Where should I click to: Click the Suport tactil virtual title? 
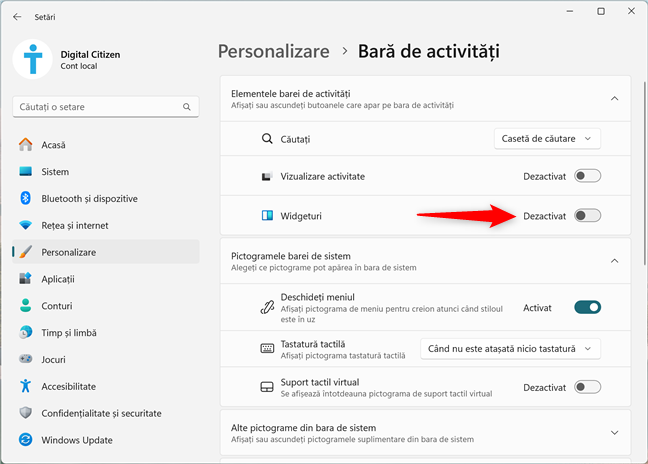pos(319,382)
